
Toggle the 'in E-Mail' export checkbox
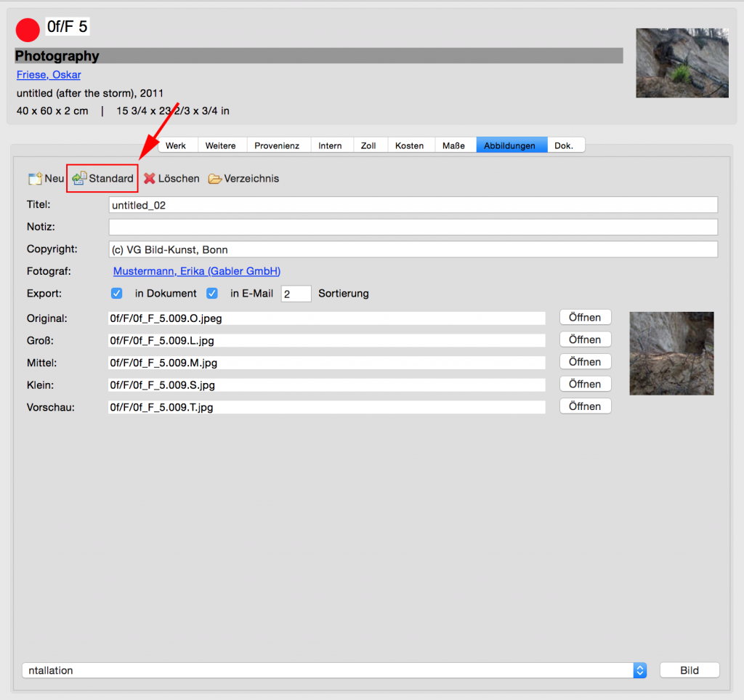[212, 293]
